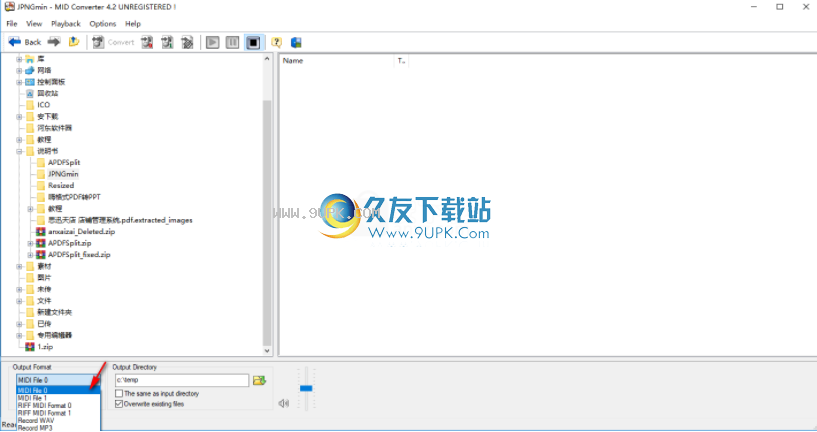Click the convert icon with green info mark
This screenshot has height=432, width=817.
(x=167, y=42)
